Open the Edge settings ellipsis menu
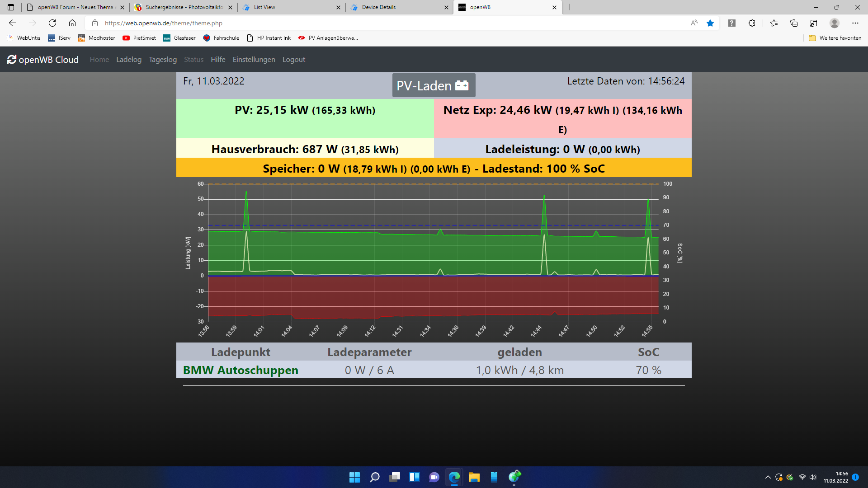Viewport: 868px width, 488px height. pyautogui.click(x=855, y=23)
